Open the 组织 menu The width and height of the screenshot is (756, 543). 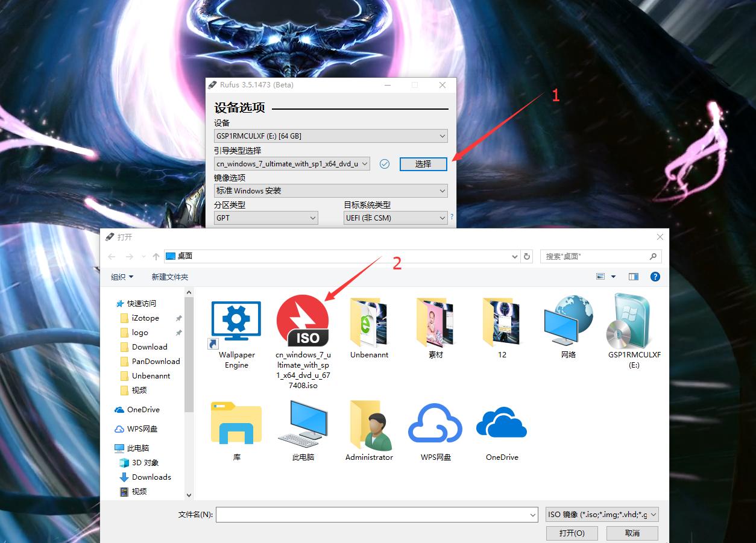coord(122,277)
